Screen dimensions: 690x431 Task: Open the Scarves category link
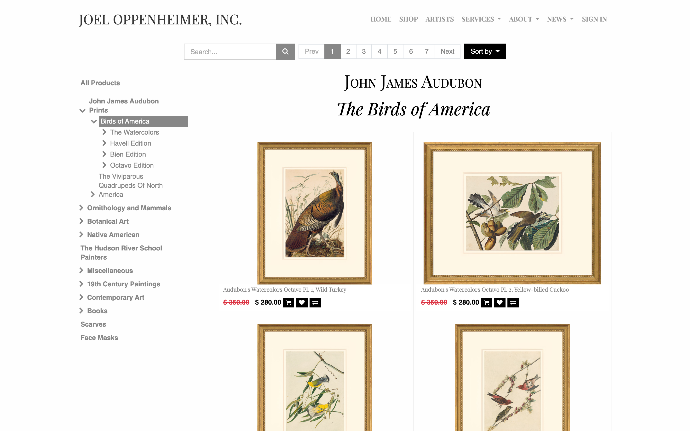pos(93,324)
